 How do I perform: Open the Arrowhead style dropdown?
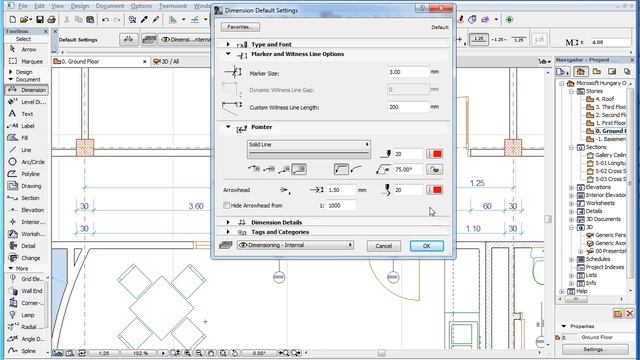tap(285, 190)
